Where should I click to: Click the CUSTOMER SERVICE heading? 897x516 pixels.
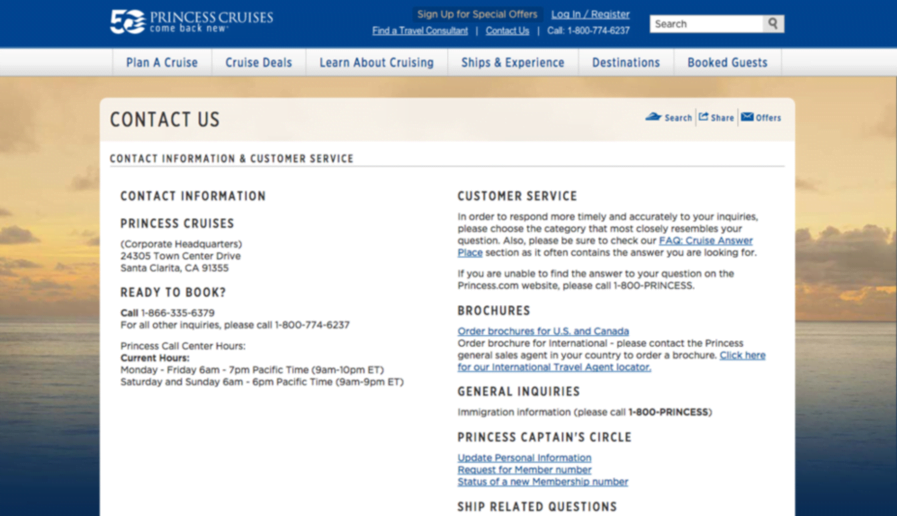pos(517,196)
